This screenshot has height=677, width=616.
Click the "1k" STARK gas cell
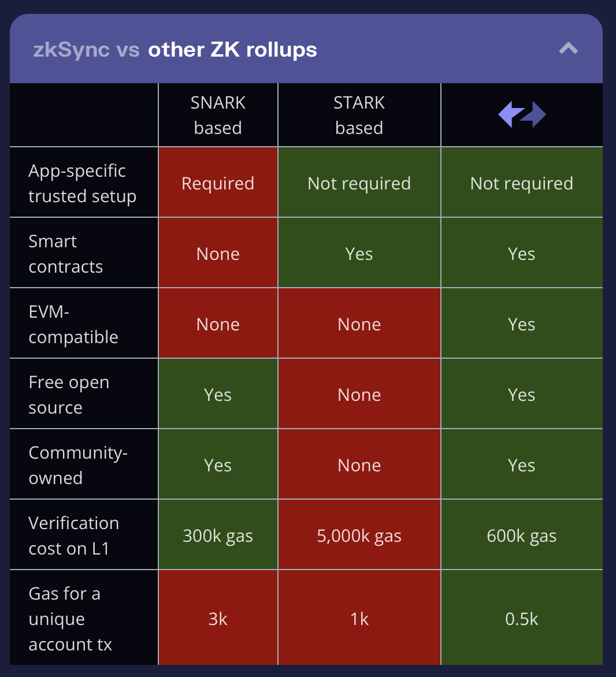pos(359,619)
